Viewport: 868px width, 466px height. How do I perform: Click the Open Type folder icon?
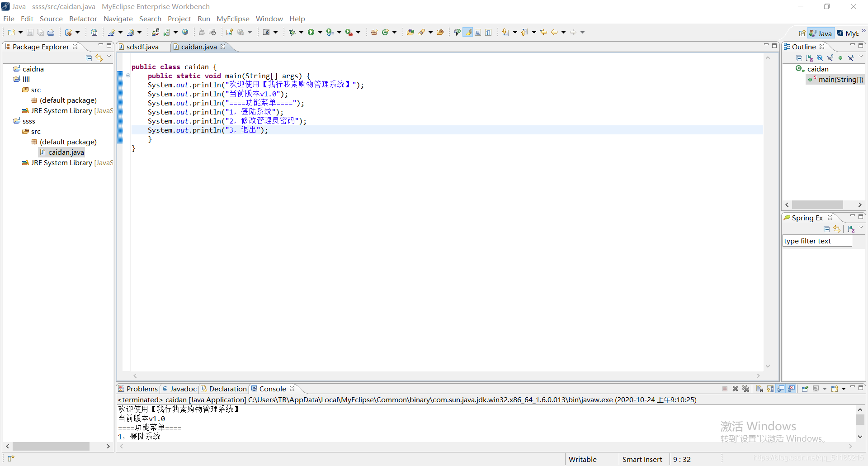coord(410,32)
